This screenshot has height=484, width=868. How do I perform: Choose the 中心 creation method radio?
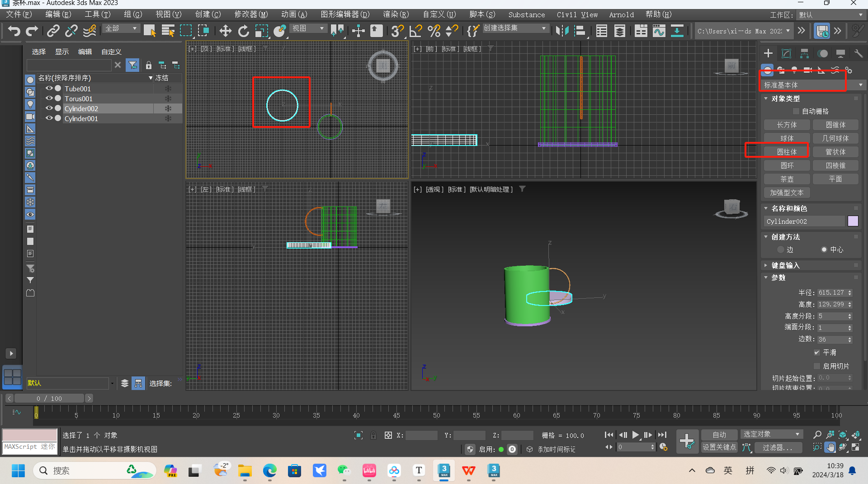tap(824, 249)
